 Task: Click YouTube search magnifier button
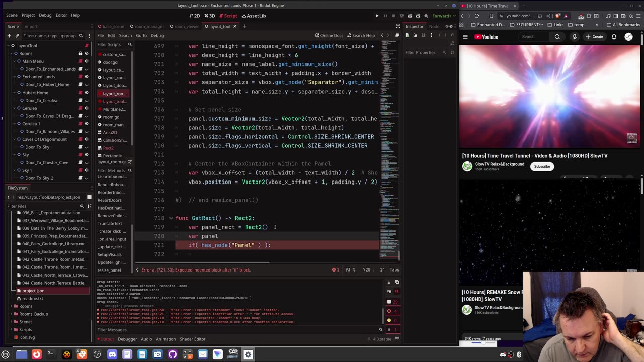[557, 37]
